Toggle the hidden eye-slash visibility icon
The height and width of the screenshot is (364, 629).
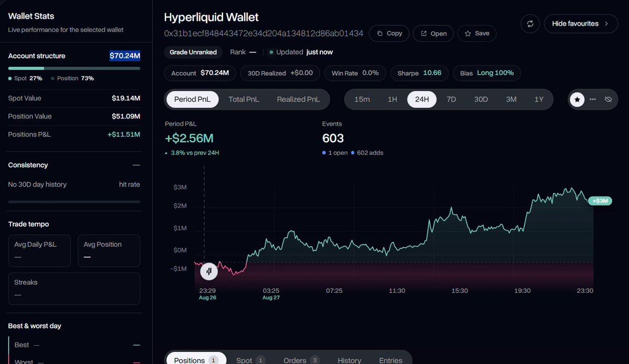608,99
